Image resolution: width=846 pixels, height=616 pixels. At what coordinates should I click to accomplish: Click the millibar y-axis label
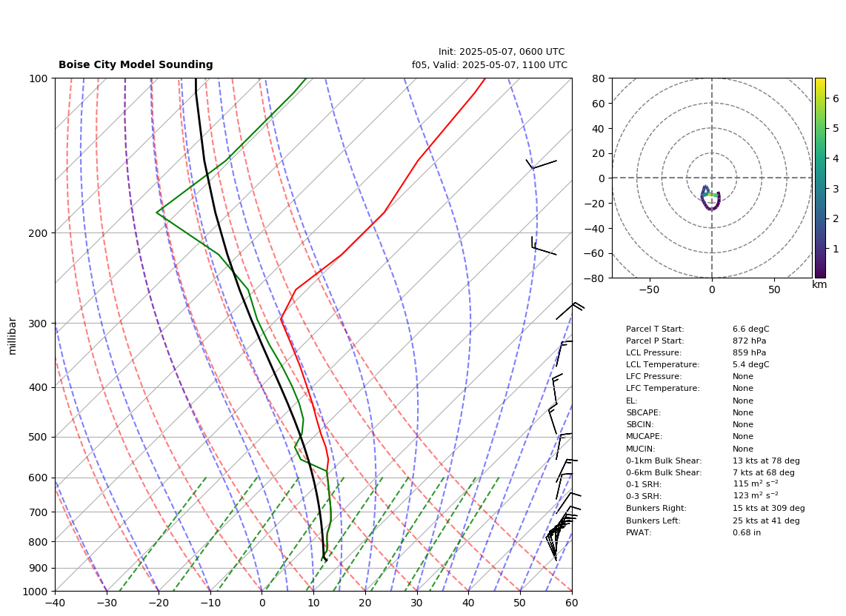13,336
